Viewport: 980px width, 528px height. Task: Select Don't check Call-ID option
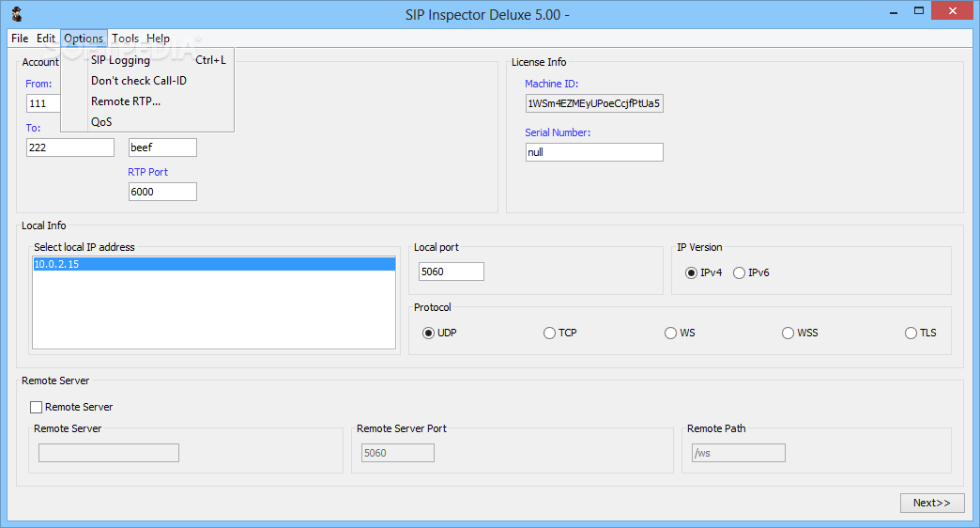tap(147, 81)
